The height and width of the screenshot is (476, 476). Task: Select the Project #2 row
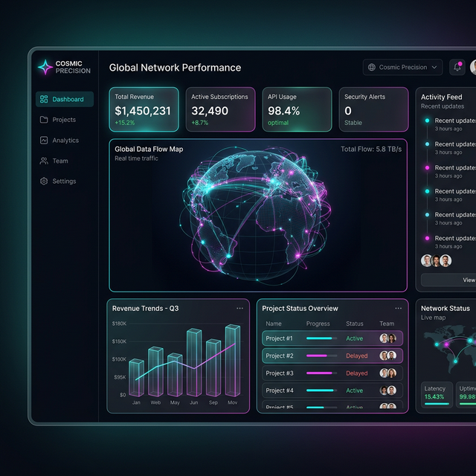pos(332,356)
